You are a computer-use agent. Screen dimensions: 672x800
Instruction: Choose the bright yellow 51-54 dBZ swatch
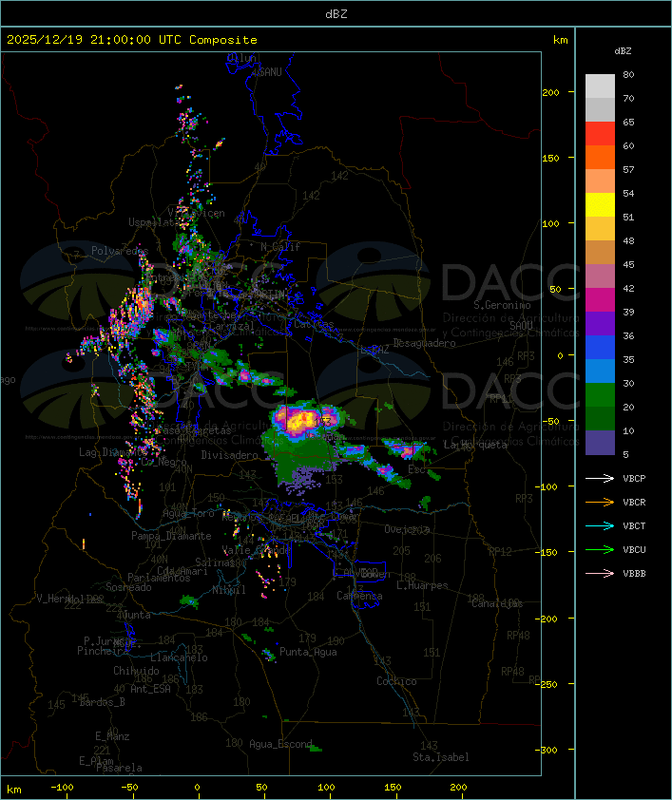pyautogui.click(x=600, y=204)
